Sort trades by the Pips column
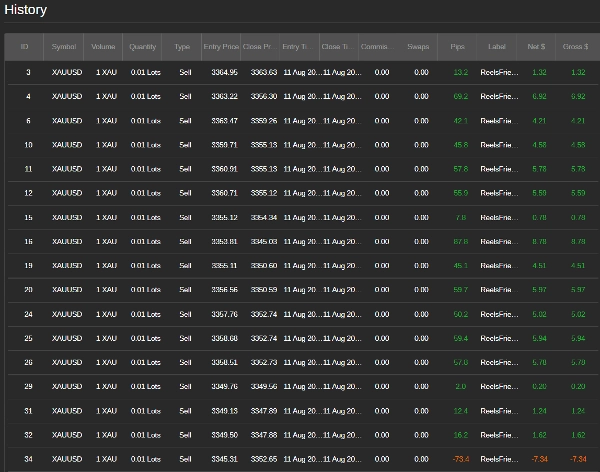 [458, 46]
